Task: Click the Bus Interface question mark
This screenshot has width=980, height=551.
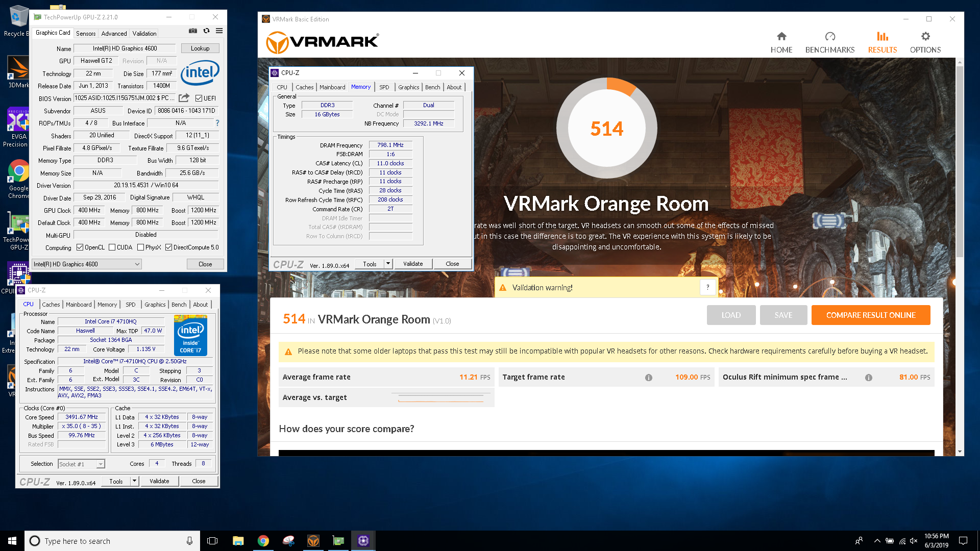Action: click(x=217, y=123)
